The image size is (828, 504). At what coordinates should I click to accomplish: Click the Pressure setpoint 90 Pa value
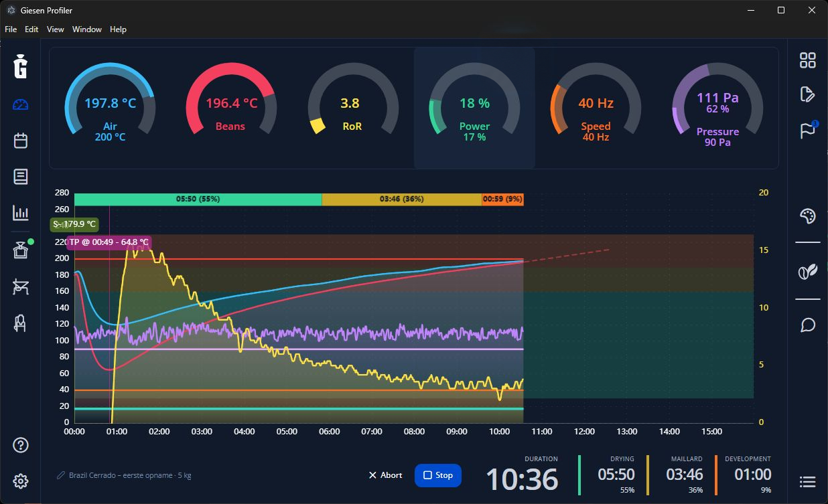(717, 143)
